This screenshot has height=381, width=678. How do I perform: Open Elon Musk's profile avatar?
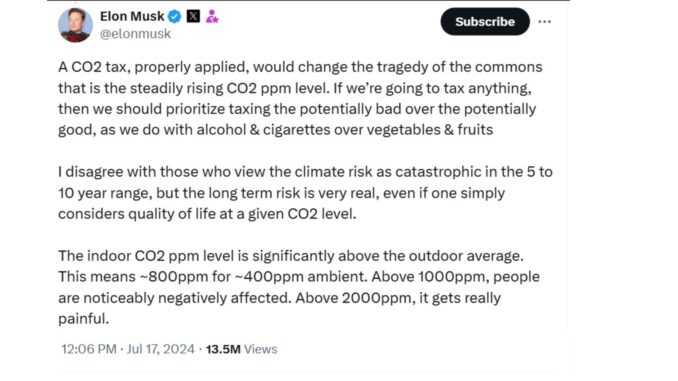coord(75,25)
